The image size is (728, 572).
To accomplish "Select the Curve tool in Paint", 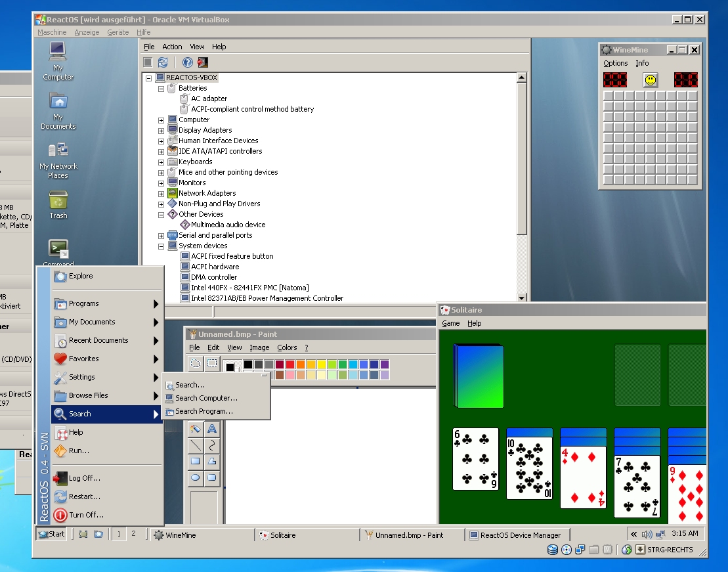I will pyautogui.click(x=212, y=445).
